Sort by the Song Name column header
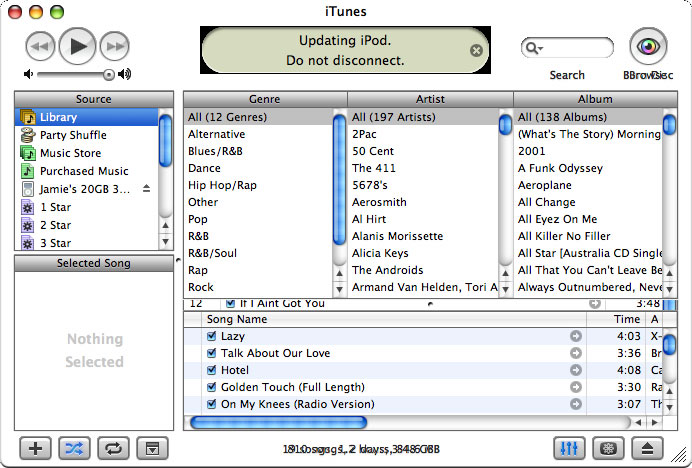The height and width of the screenshot is (468, 692). tap(394, 319)
